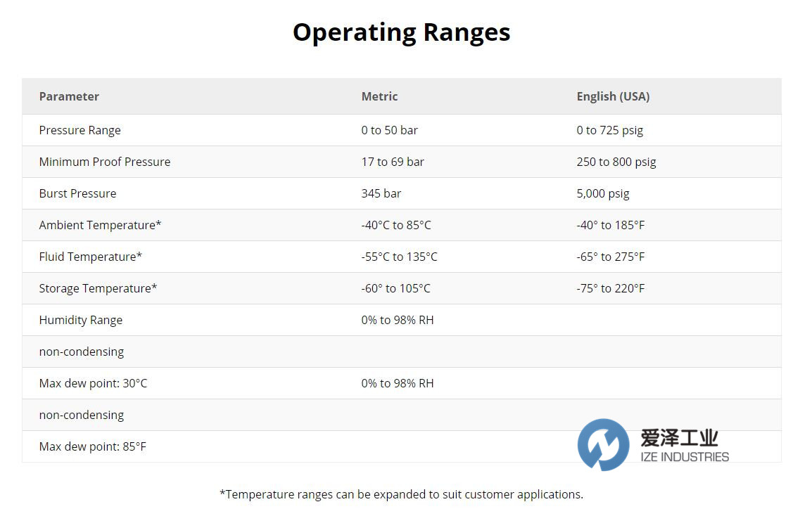Screen dimensions: 812x509
Task: Click the 17 to 69 bar cell
Action: tap(393, 162)
